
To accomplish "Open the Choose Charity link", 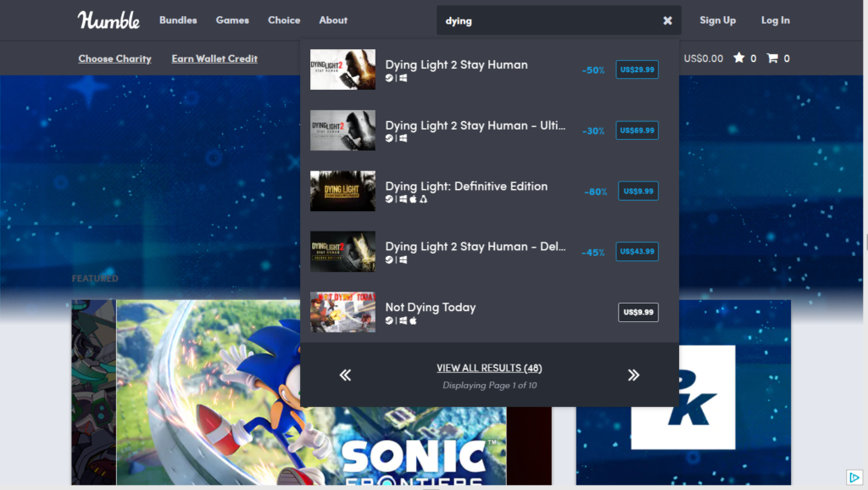I will (114, 58).
